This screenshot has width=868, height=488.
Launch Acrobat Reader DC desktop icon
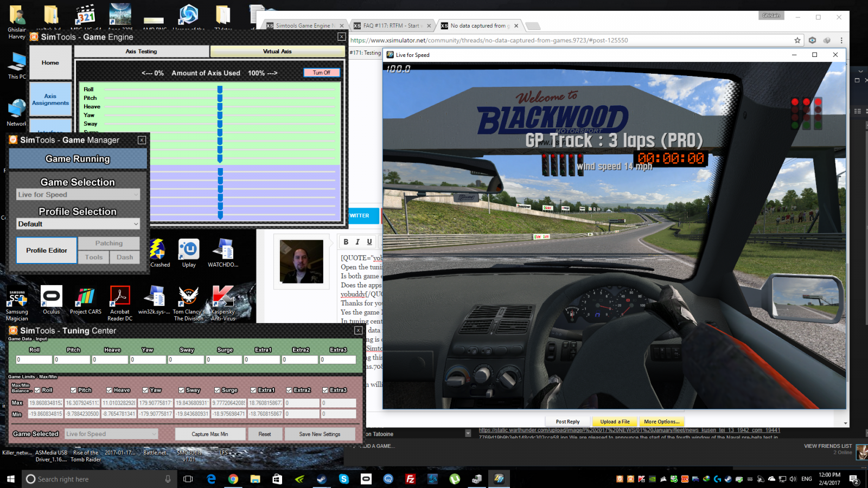(x=120, y=303)
